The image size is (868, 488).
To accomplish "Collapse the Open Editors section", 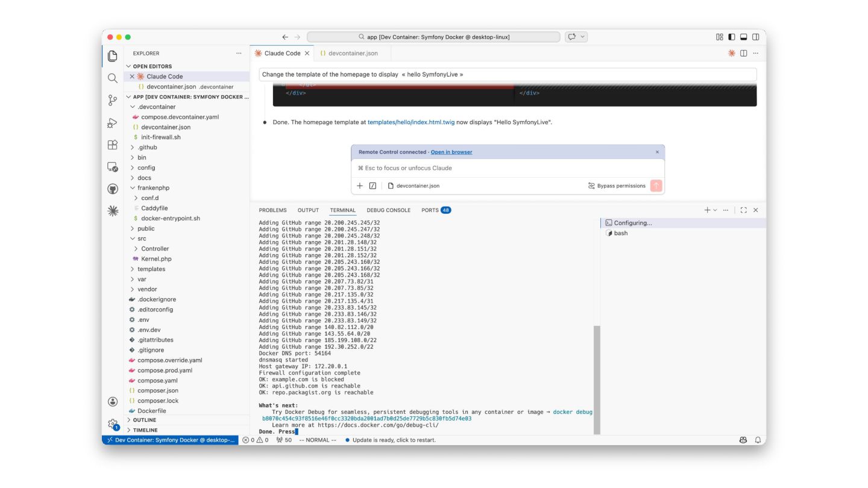I will point(187,66).
